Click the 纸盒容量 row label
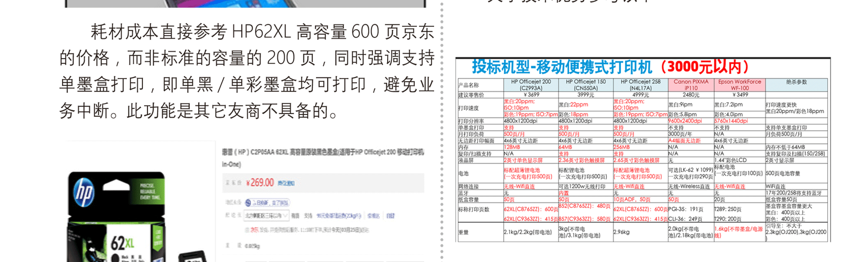Screen dimensions: 868x262 (x=469, y=200)
